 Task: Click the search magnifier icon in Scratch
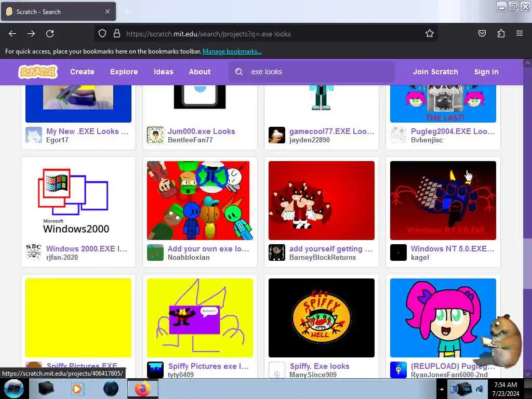[239, 72]
